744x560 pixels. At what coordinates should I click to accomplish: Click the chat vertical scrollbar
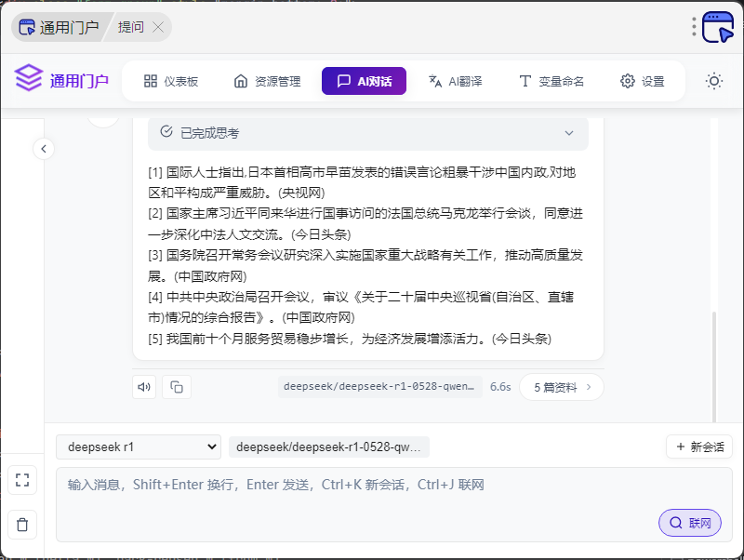(715, 363)
